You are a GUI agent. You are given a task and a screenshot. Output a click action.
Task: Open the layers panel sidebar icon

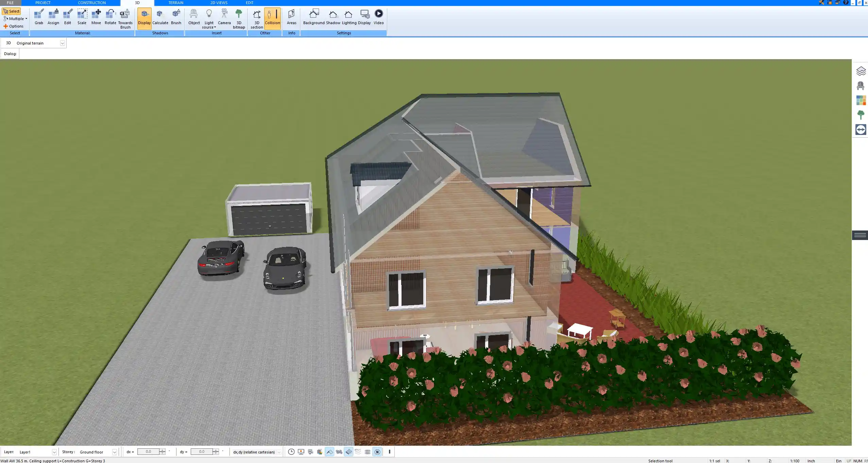click(861, 71)
